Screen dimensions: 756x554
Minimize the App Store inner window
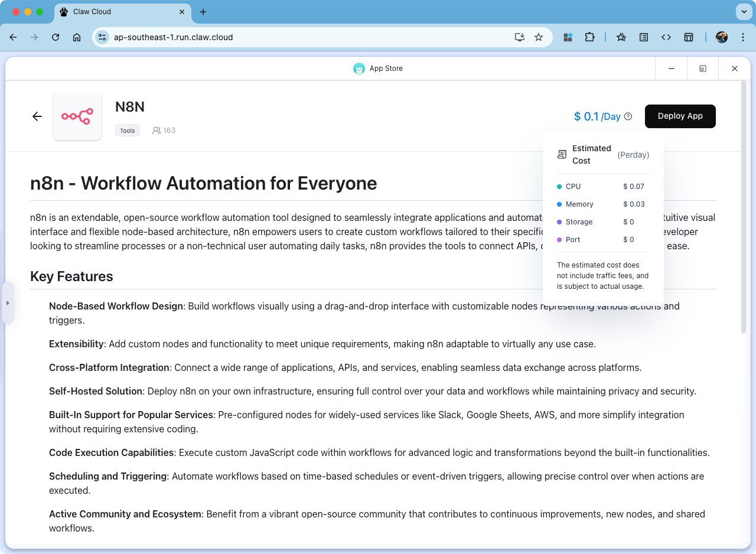click(672, 69)
